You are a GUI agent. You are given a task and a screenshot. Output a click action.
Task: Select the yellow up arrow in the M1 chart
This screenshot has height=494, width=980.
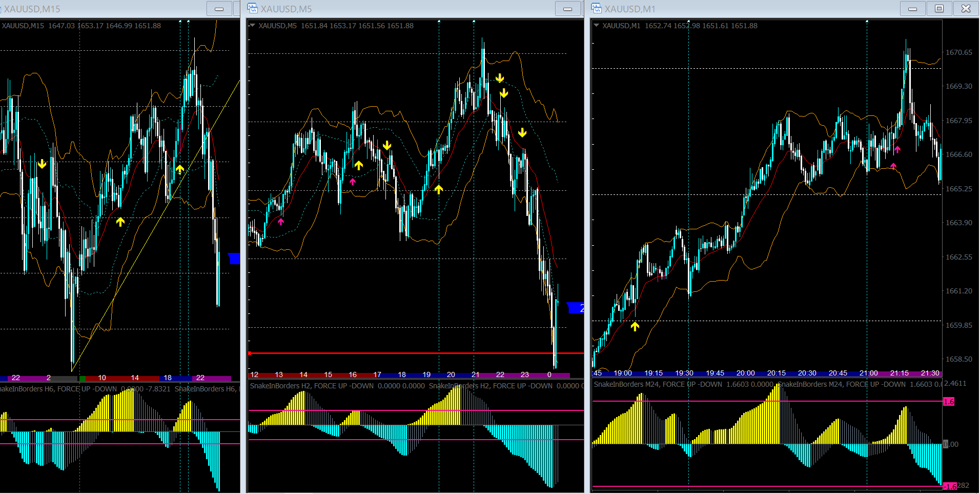coord(635,326)
